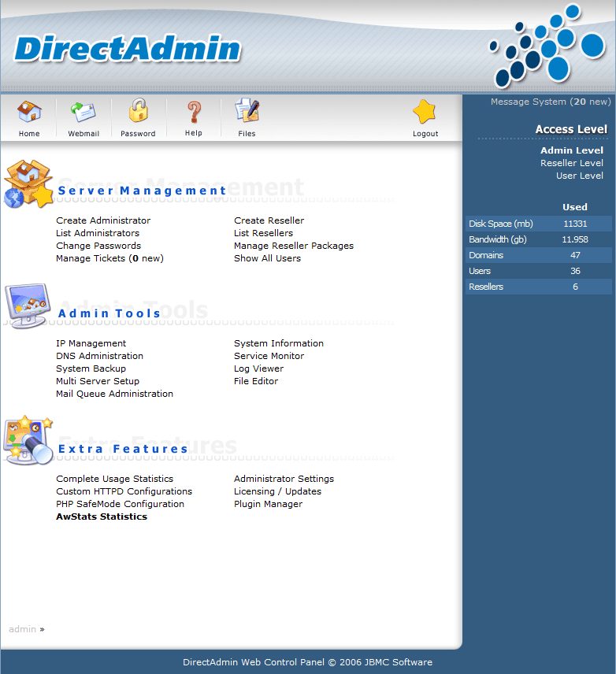Open Log Viewer link
616x674 pixels.
pos(258,368)
